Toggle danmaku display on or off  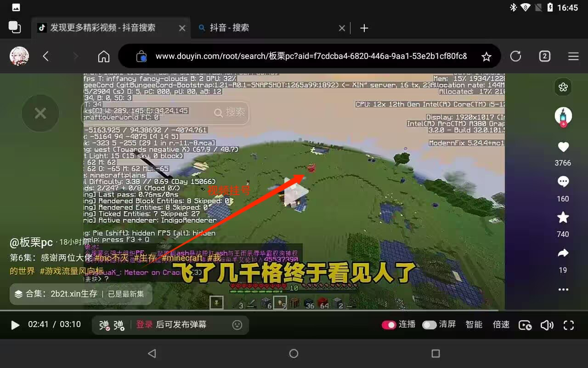pyautogui.click(x=105, y=325)
